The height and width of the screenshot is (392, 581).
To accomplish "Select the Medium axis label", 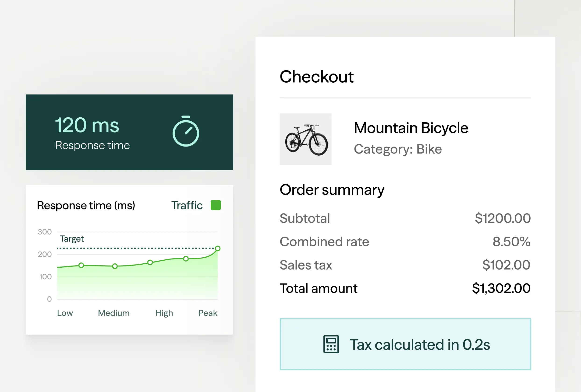I will (114, 313).
